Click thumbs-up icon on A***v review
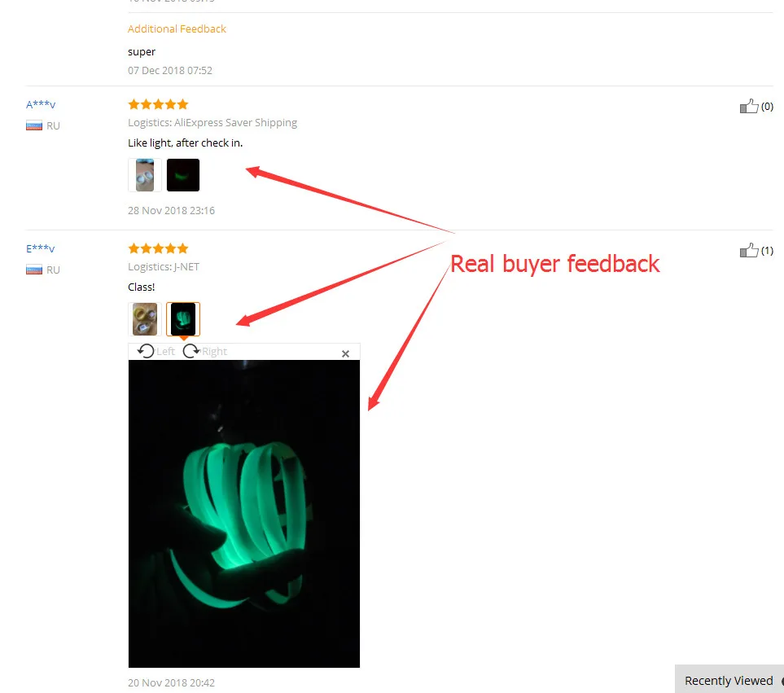The height and width of the screenshot is (693, 784). [748, 106]
